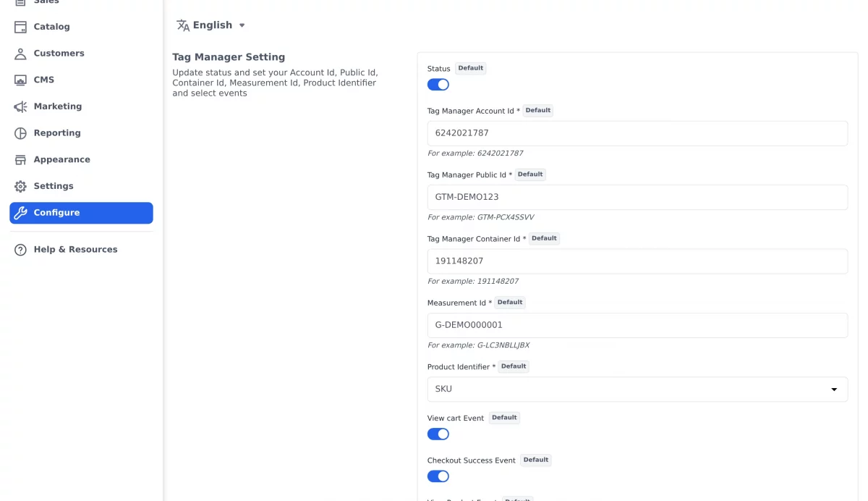The image size is (868, 501).
Task: Click example text 'For example: 191148207'
Action: click(473, 282)
